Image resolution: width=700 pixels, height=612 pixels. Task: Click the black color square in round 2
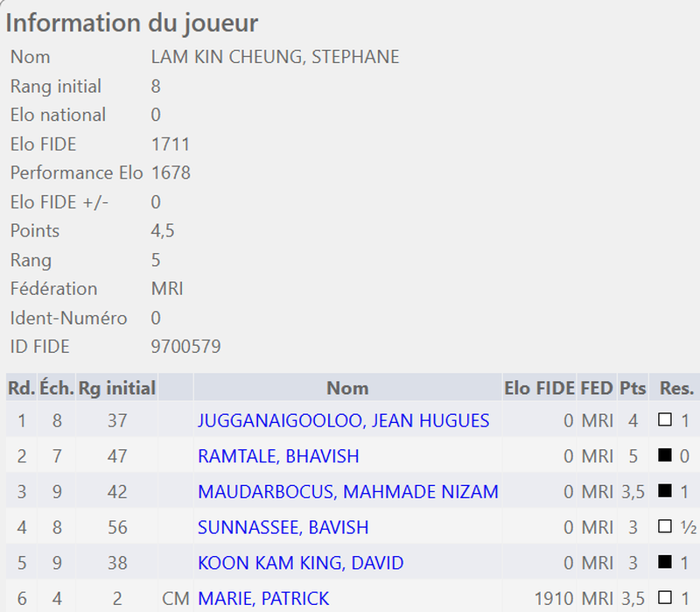click(x=665, y=456)
